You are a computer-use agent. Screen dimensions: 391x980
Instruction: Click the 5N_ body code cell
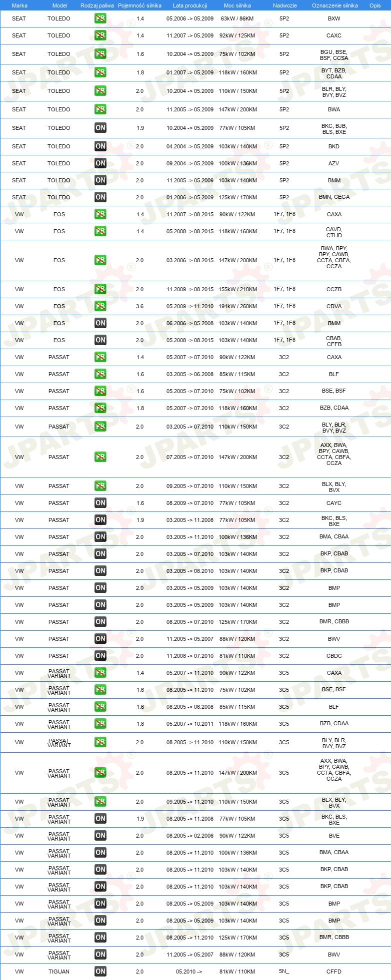(x=284, y=972)
